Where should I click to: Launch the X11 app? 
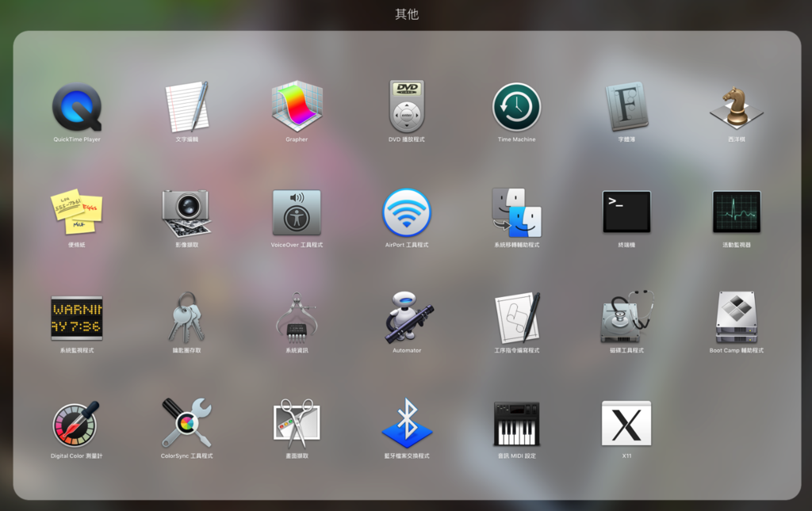coord(626,424)
